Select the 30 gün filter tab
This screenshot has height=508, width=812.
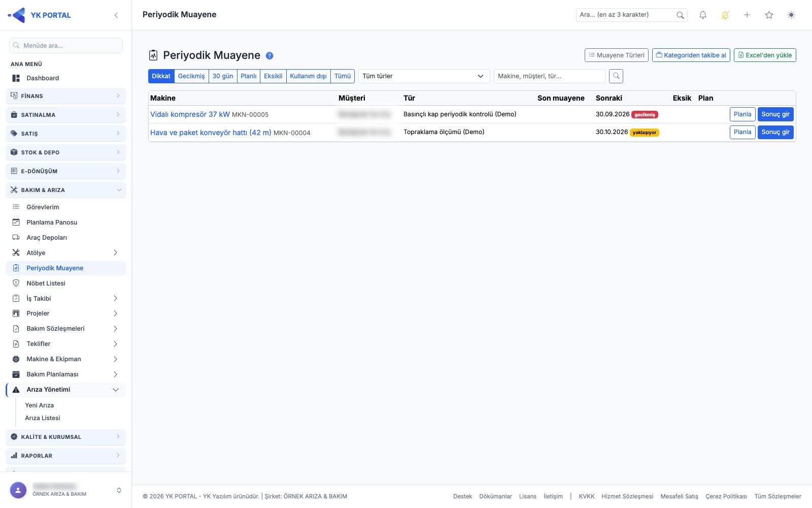pos(223,76)
